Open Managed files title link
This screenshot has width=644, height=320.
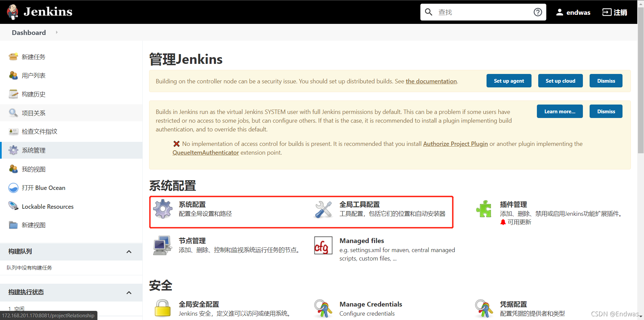(x=362, y=241)
